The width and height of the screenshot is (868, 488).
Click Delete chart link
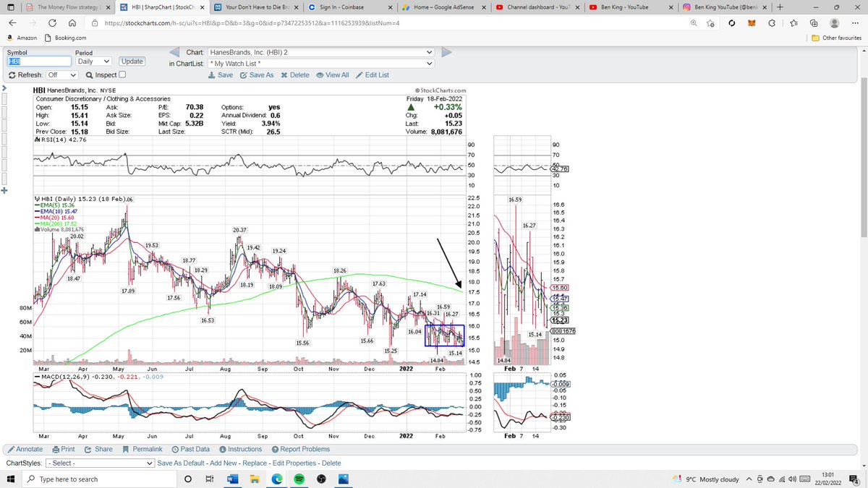coord(295,75)
